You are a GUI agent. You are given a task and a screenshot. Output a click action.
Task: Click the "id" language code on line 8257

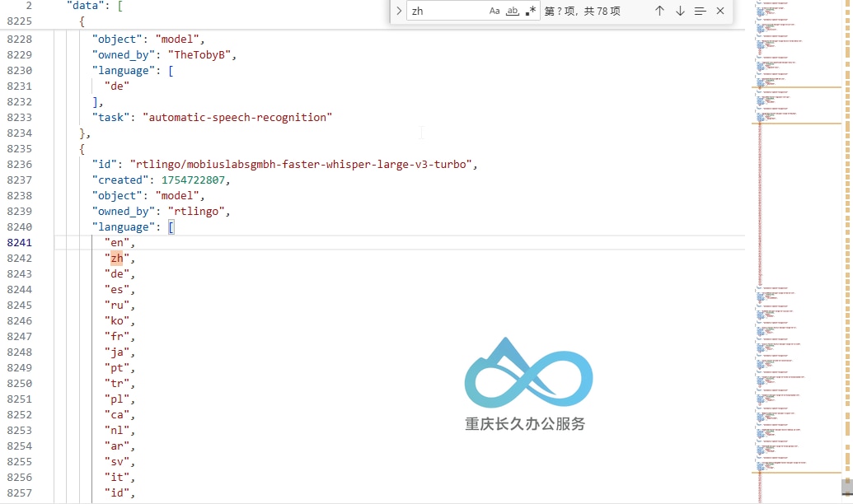point(117,493)
